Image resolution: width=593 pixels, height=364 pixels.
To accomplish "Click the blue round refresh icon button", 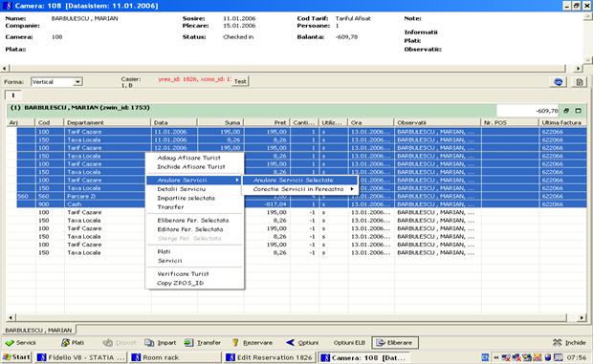I will 559,81.
